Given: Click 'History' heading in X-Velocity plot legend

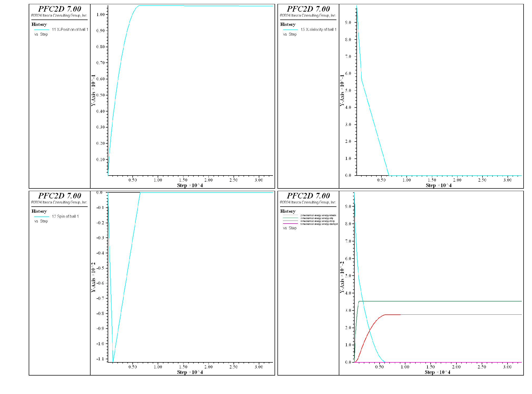Looking at the screenshot, I should pos(288,25).
